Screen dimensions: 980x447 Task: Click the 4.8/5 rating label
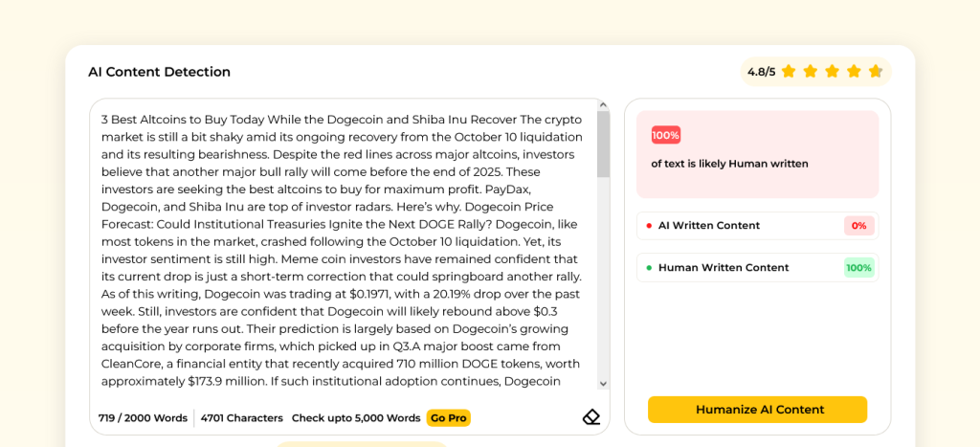[761, 72]
